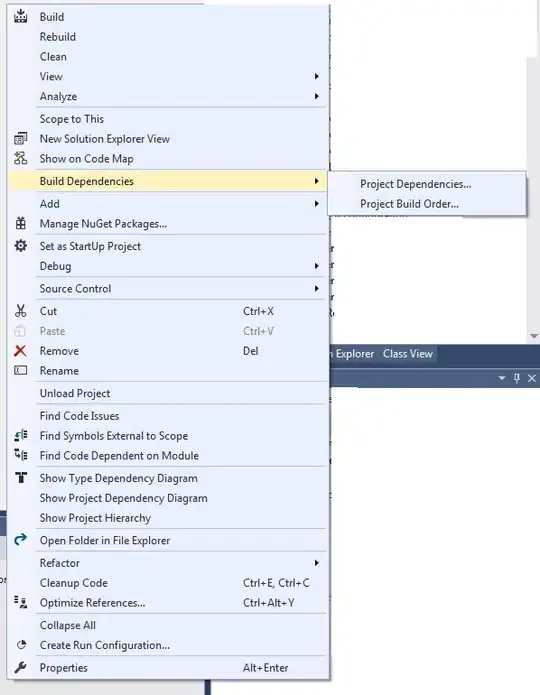Click the Build icon in the menu

coord(20,16)
